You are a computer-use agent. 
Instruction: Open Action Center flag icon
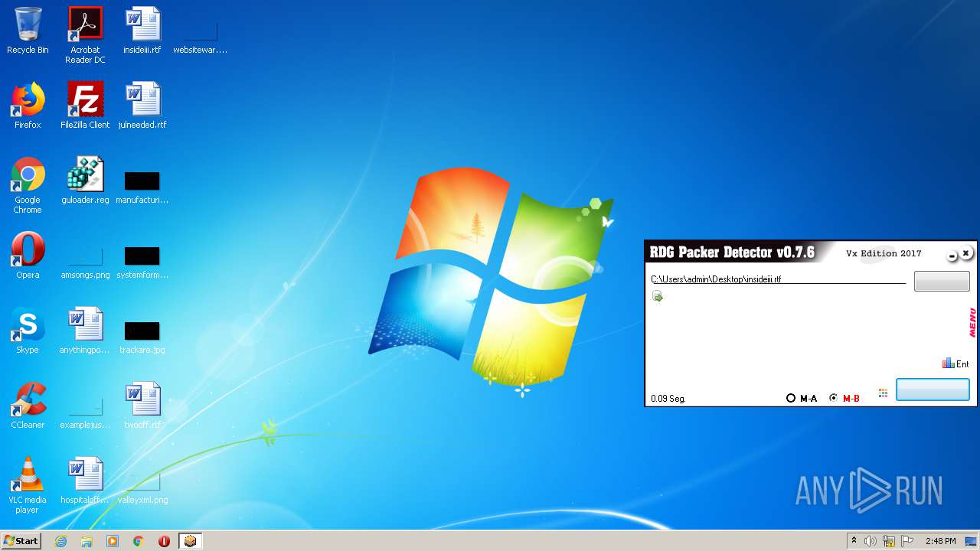coord(907,541)
